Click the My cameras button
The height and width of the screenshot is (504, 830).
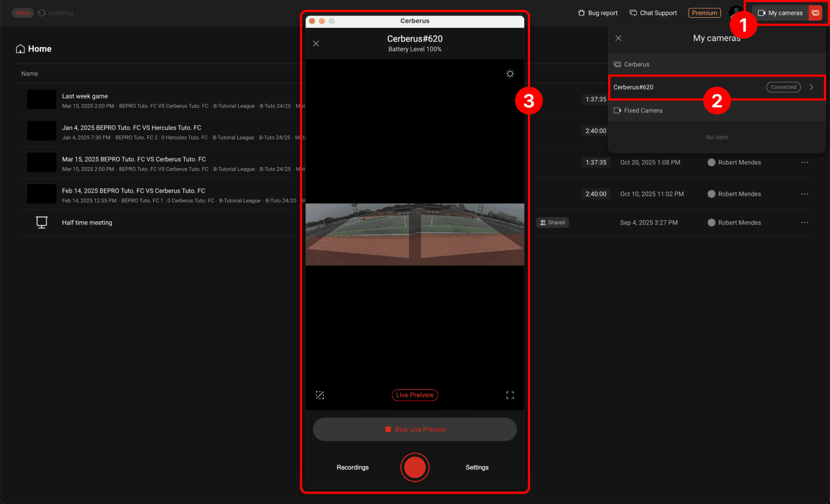pos(780,13)
